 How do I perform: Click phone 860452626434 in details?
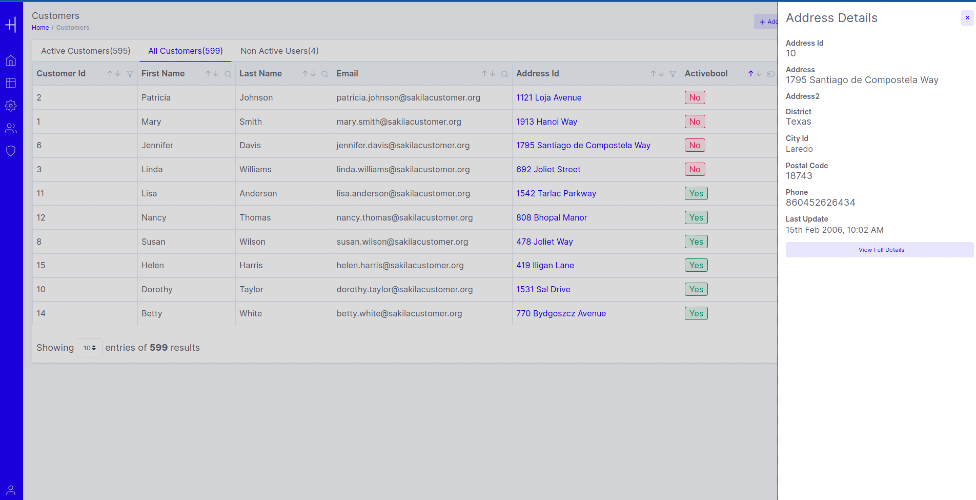coord(820,202)
